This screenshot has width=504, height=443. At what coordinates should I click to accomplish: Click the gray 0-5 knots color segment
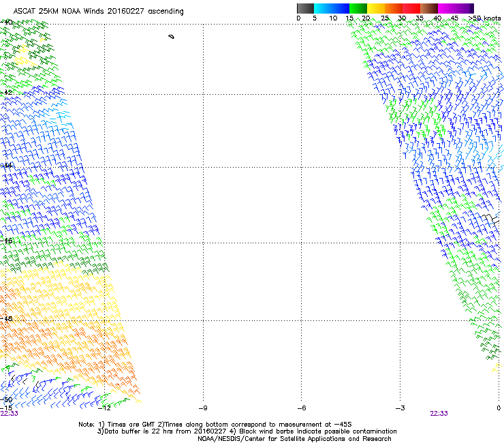tap(305, 8)
